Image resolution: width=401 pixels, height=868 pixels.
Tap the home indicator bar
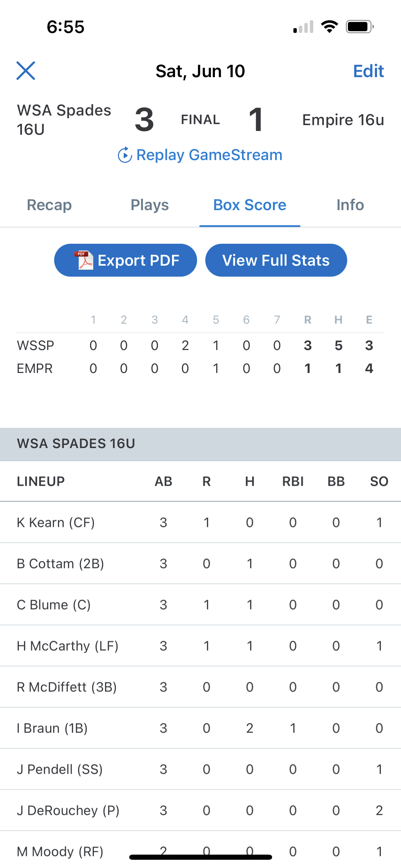200,857
